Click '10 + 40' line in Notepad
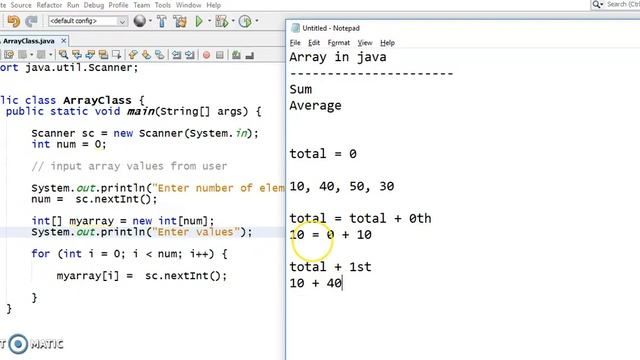Viewport: 640px width, 360px height. pyautogui.click(x=316, y=283)
